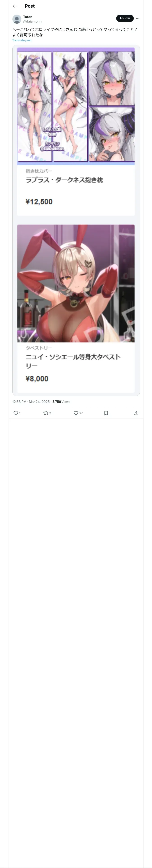The image size is (152, 868).
Task: Follow the user Totan
Action: tap(125, 18)
